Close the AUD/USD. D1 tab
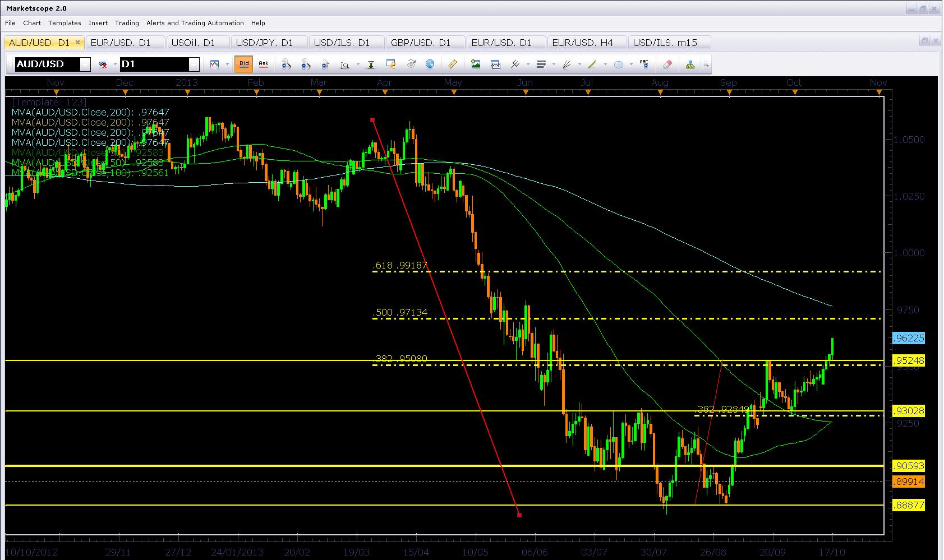Screen dimensions: 944x560 pyautogui.click(x=78, y=43)
